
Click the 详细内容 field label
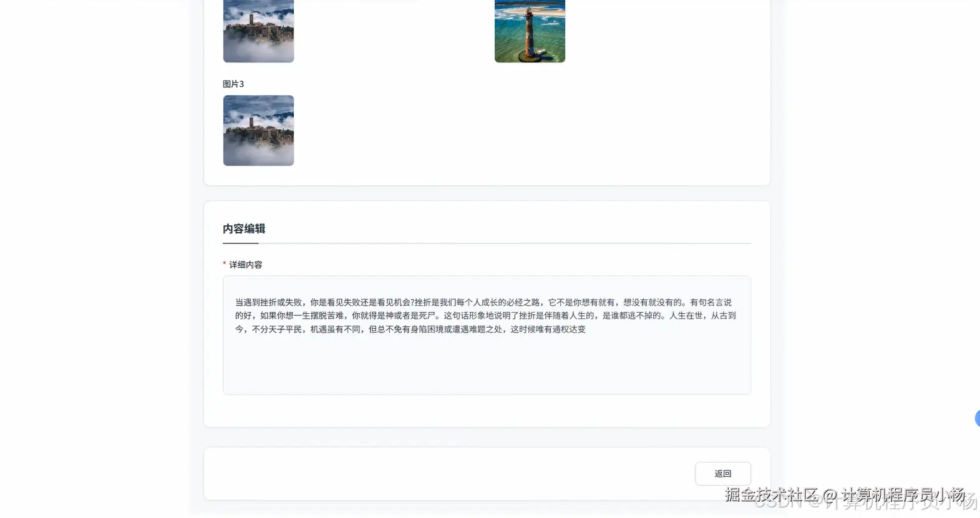(x=245, y=265)
